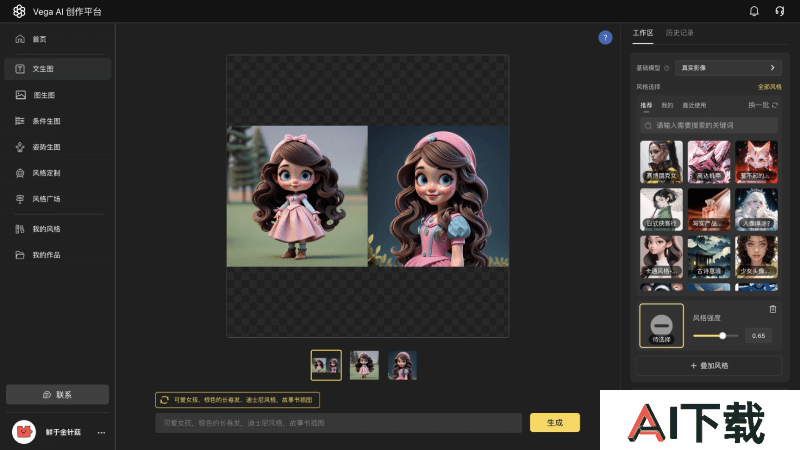Choose the 古诗意境 style thumbnail

pos(709,257)
